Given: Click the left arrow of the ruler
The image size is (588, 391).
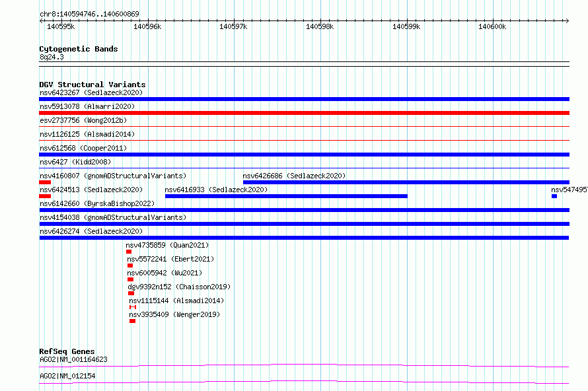Looking at the screenshot, I should coord(41,20).
